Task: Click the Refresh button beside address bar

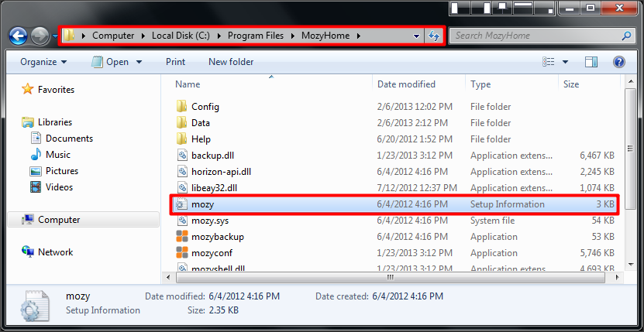Action: point(434,36)
